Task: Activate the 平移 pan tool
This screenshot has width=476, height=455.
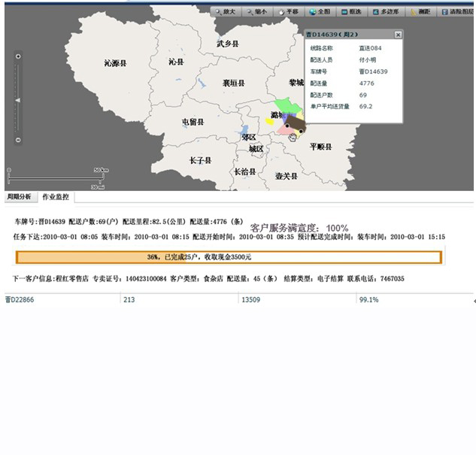Action: pos(289,12)
